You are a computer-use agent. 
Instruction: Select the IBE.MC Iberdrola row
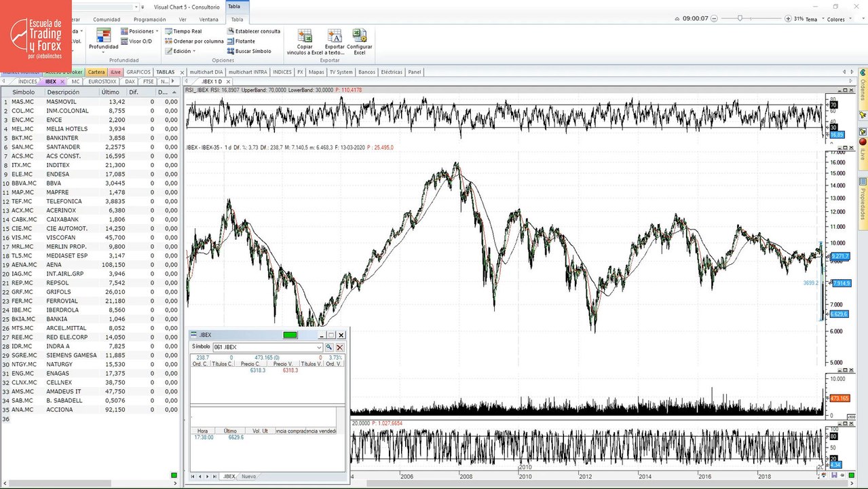pyautogui.click(x=90, y=310)
